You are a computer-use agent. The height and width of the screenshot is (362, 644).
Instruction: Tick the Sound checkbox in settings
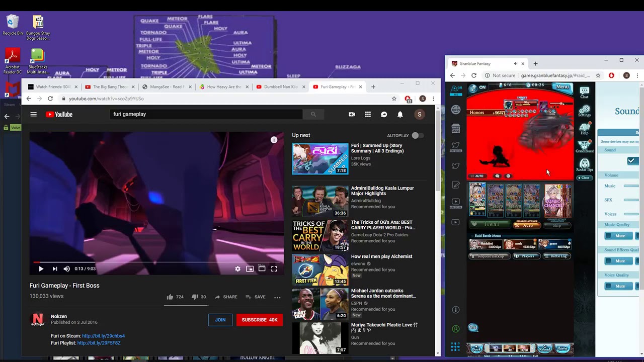pyautogui.click(x=632, y=161)
